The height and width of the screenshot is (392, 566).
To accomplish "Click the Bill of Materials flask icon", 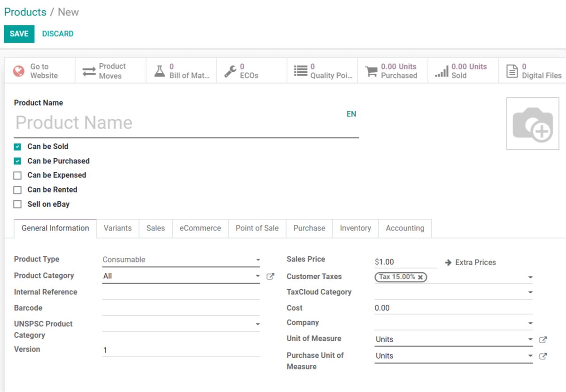I will pos(160,71).
